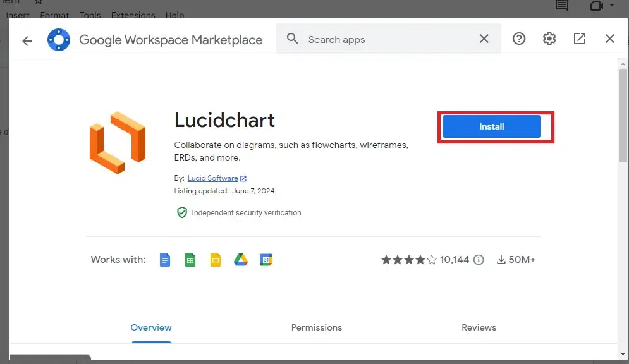Click the Lucidchart app logo

click(117, 143)
